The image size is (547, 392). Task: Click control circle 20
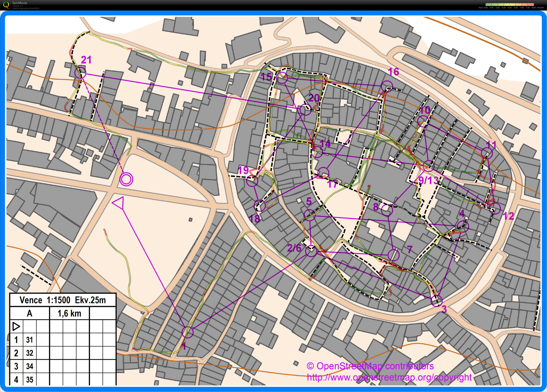tap(305, 110)
